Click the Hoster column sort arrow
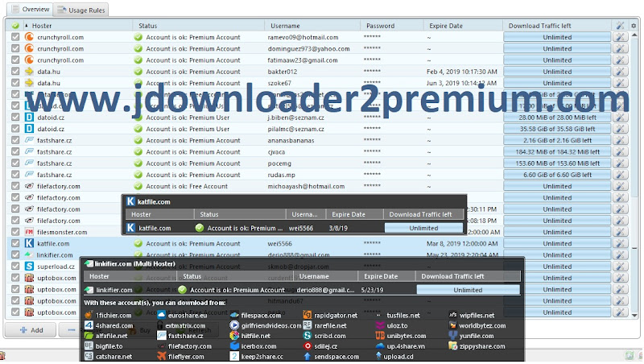The width and height of the screenshot is (644, 364). click(27, 26)
